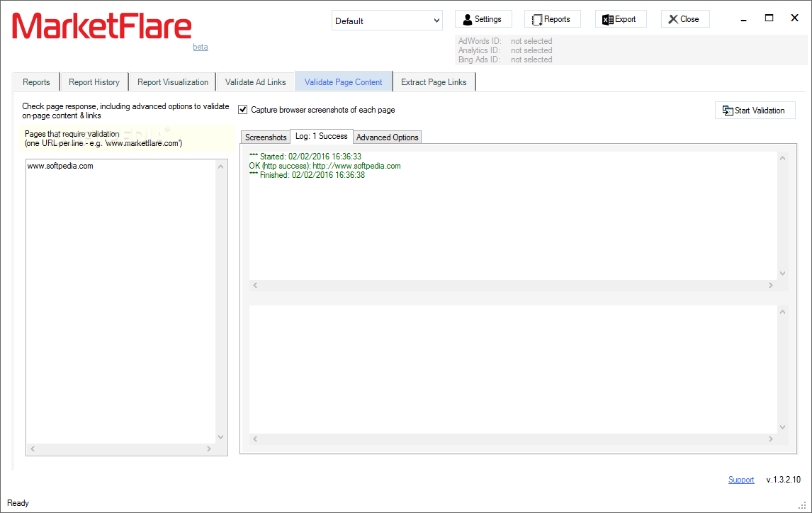Image resolution: width=812 pixels, height=513 pixels.
Task: Switch to the Reports tab
Action: 36,81
